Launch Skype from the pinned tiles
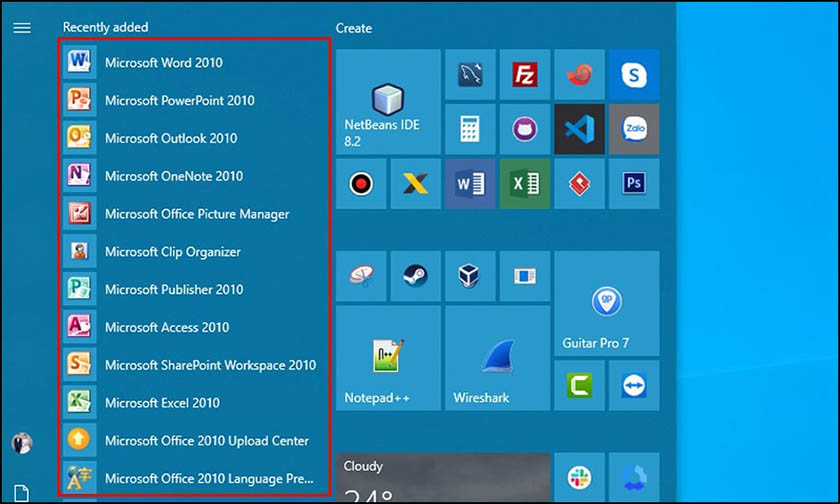Image resolution: width=840 pixels, height=504 pixels. [633, 74]
